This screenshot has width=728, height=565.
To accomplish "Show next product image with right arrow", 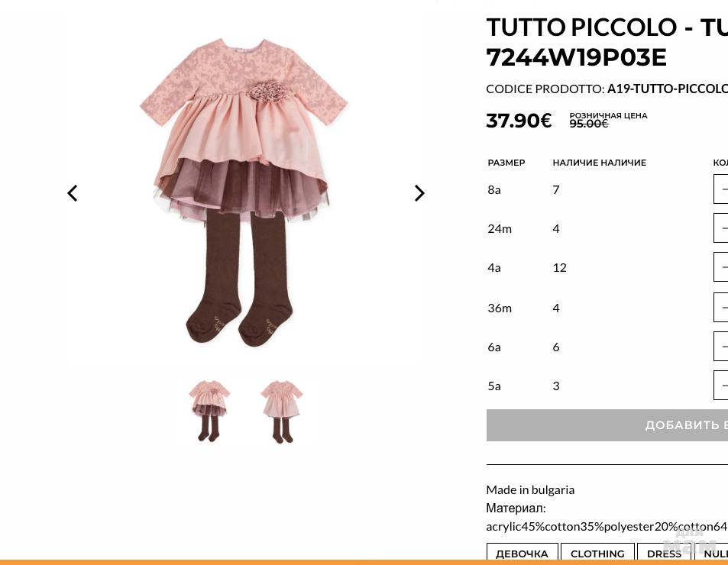I will coord(419,193).
